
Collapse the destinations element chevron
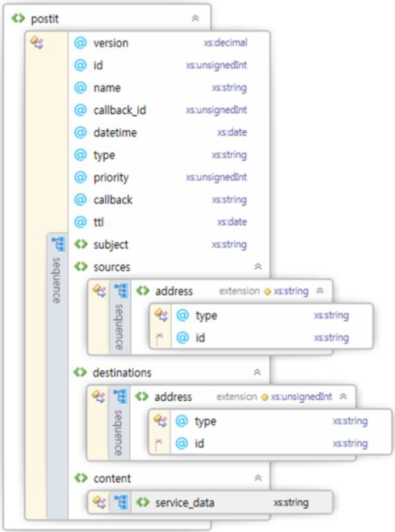coord(257,372)
